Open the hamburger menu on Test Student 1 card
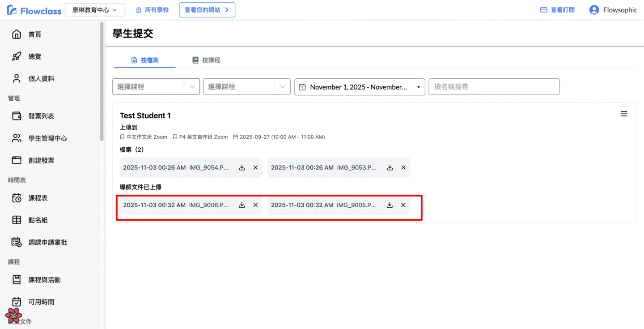 624,114
